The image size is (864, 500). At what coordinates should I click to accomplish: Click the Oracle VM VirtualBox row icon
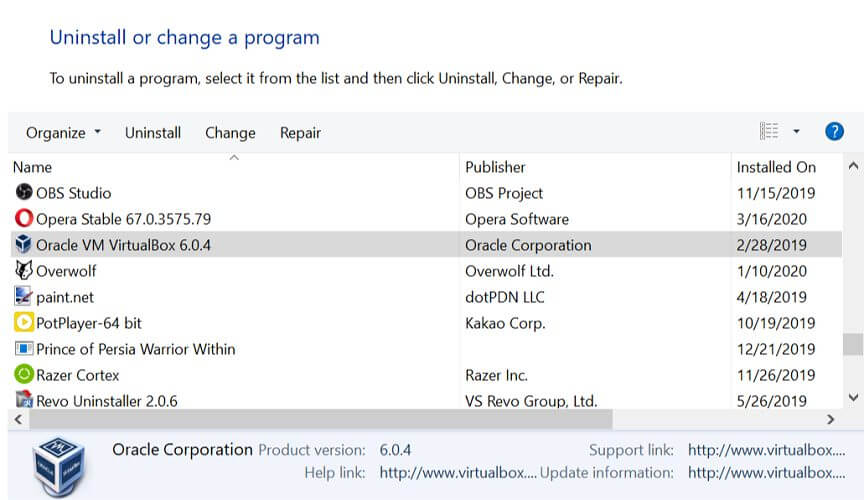point(24,244)
